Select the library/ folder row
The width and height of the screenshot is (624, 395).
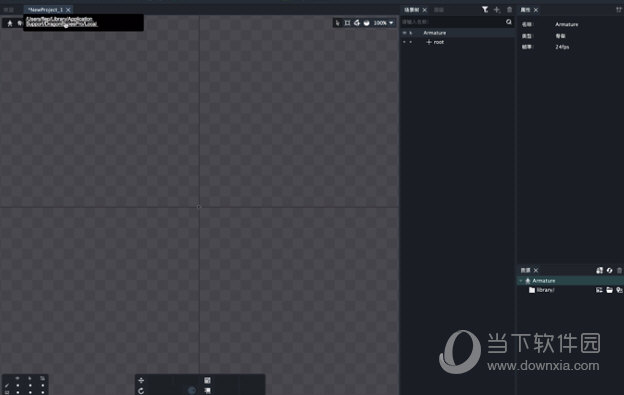570,290
